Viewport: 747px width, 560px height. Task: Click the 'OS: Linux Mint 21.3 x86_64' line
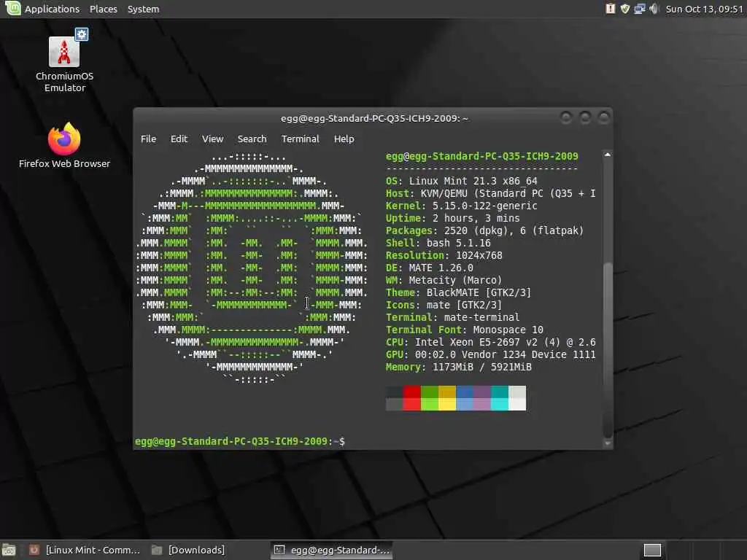461,181
